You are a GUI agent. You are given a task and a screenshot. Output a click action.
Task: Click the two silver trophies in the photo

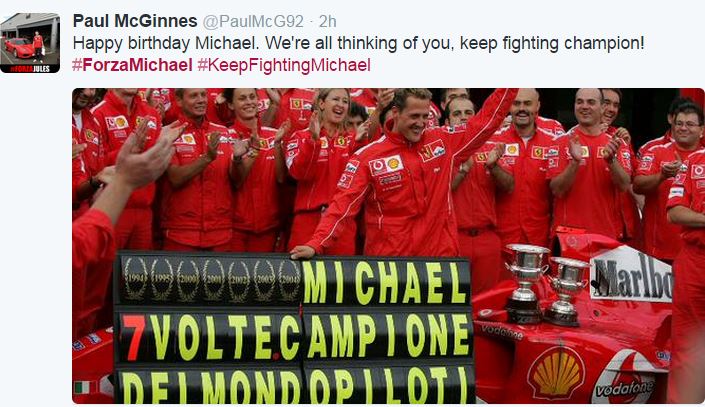tap(546, 284)
